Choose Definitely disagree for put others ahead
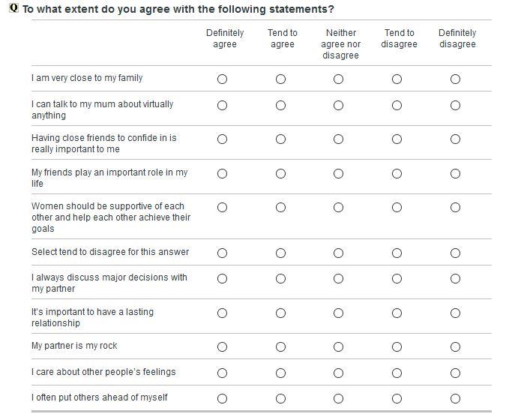The image size is (512, 420). (455, 398)
